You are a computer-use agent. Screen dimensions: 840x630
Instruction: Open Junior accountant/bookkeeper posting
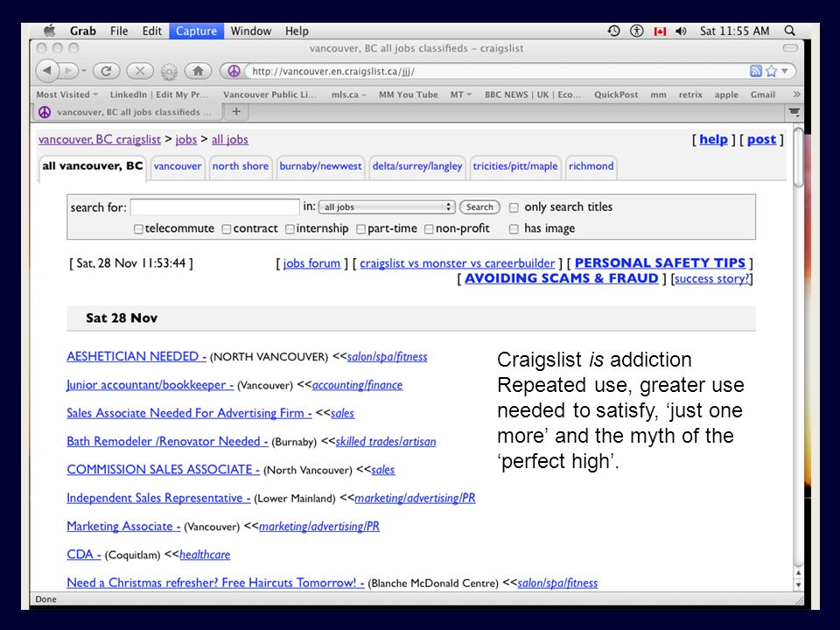pos(150,385)
